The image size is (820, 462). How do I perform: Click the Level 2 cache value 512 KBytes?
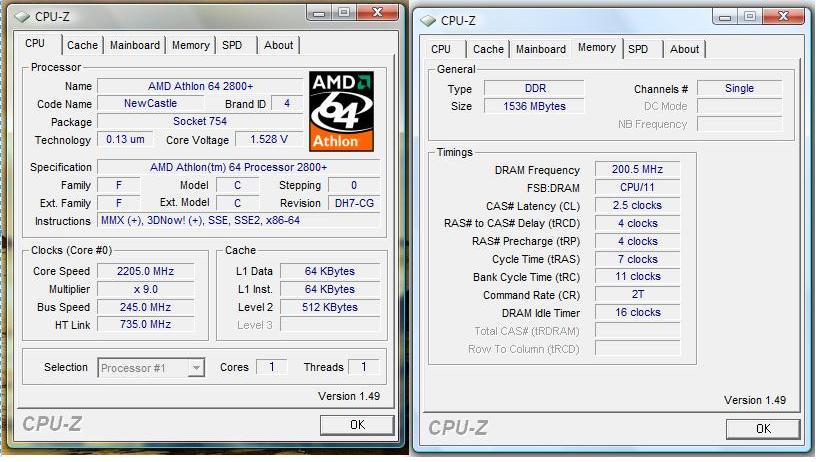tap(330, 307)
